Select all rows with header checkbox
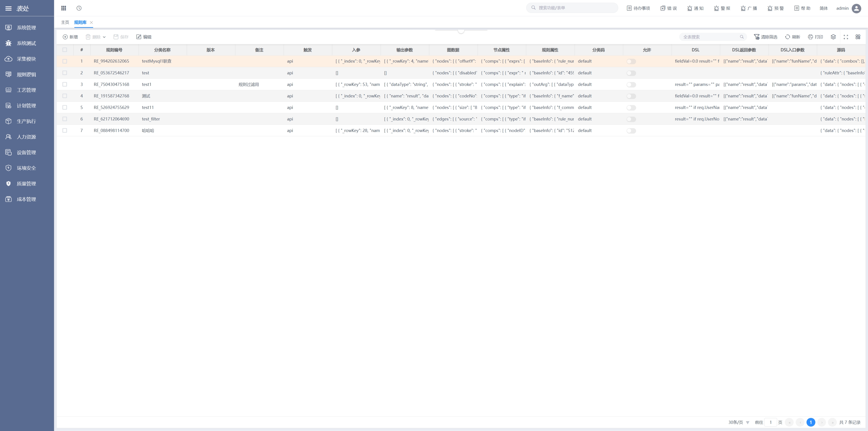Viewport: 868px width, 431px height. (x=65, y=50)
